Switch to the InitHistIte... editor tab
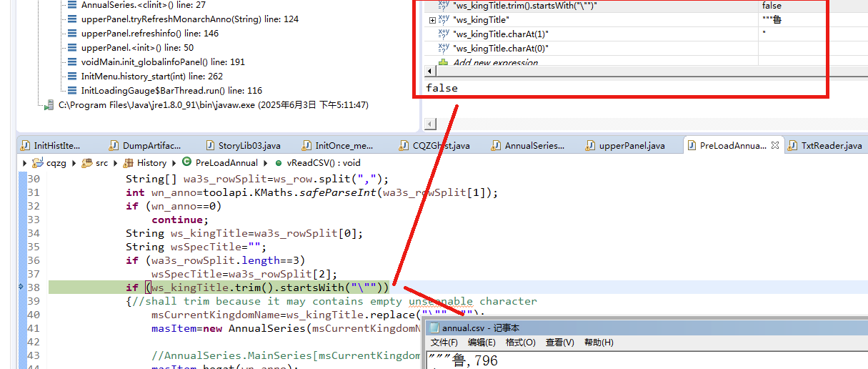 [50, 145]
